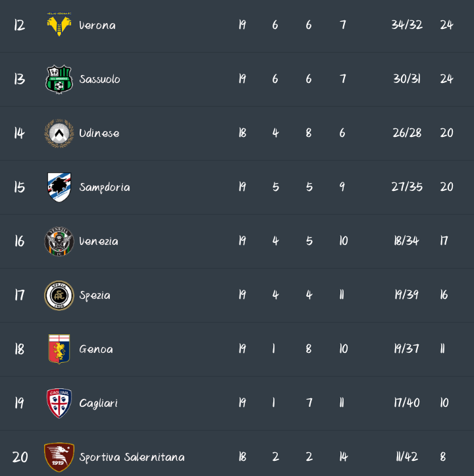Click the Venezia club crest
Viewport: 474px width, 476px height.
pos(59,241)
